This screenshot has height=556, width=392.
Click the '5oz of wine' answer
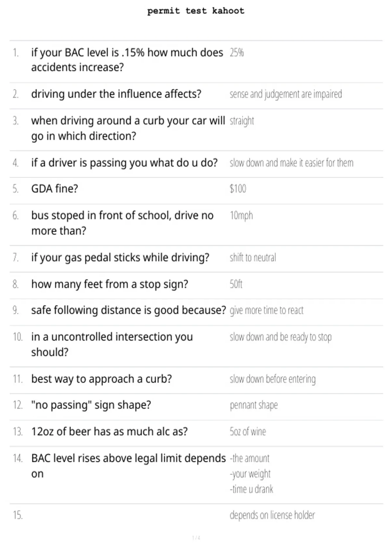point(248,432)
